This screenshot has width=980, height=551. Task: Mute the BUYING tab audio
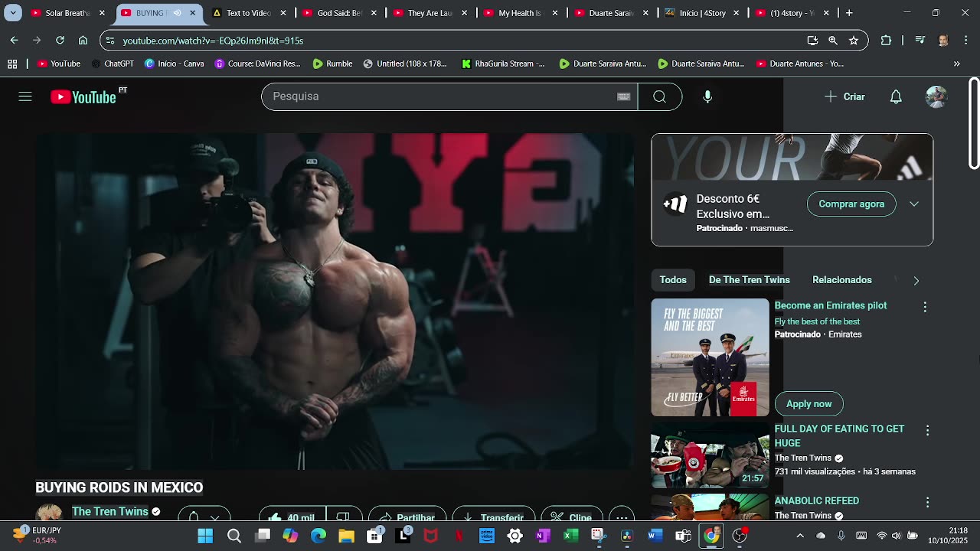[x=178, y=13]
